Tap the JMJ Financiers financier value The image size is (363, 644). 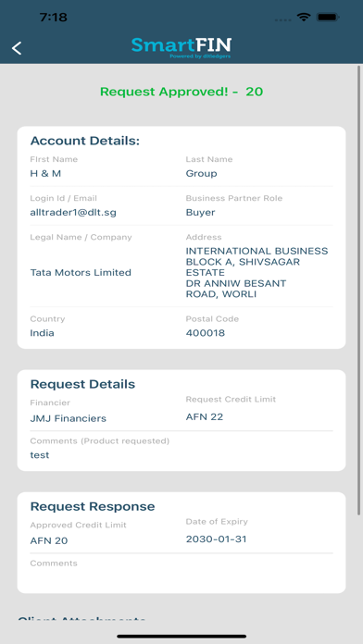pos(69,418)
